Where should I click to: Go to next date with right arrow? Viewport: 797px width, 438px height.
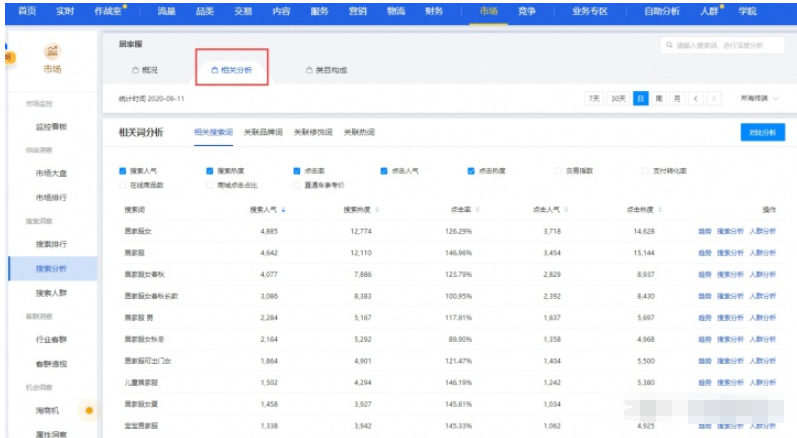[714, 99]
